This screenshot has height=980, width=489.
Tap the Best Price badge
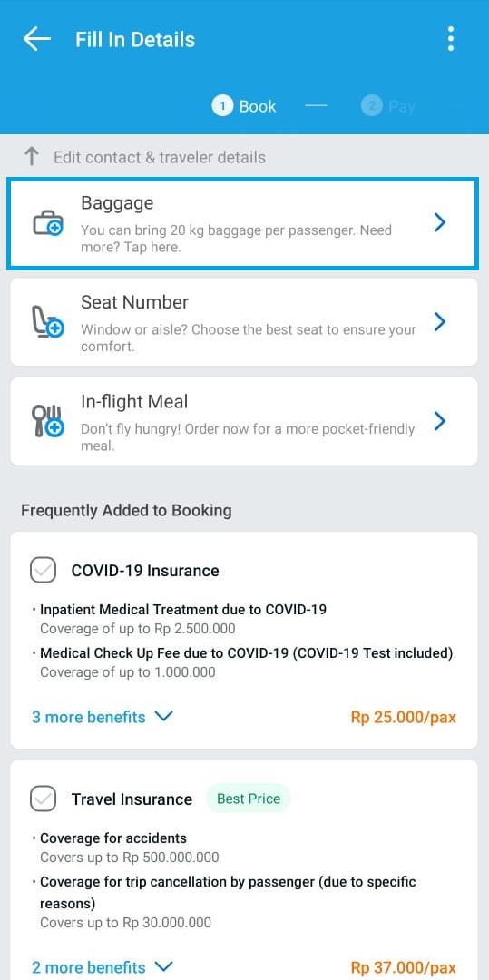pyautogui.click(x=249, y=799)
